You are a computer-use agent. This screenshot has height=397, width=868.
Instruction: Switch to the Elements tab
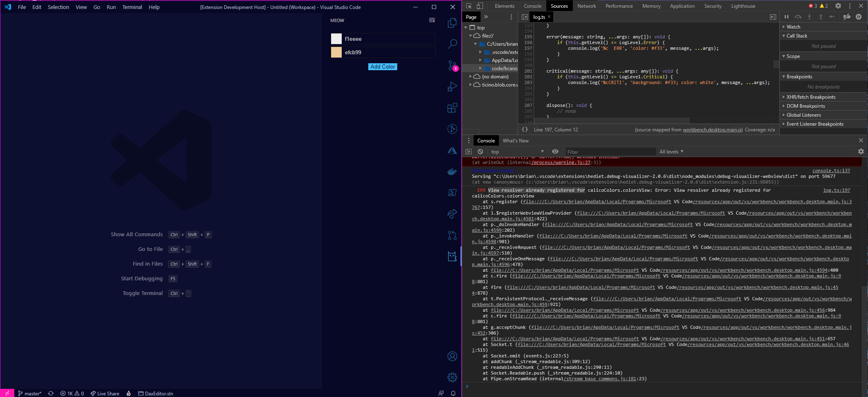505,6
